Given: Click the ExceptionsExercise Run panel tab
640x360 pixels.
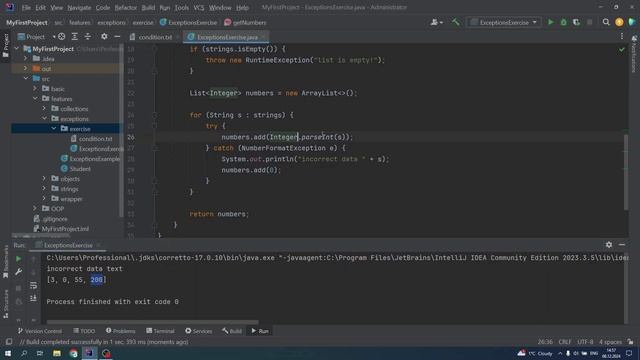Looking at the screenshot, I should click(68, 245).
